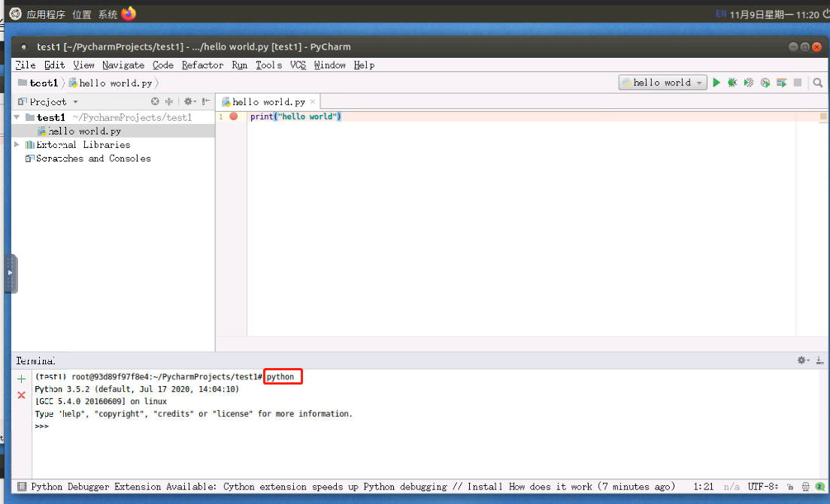The height and width of the screenshot is (504, 830).
Task: Hide the Project tool window
Action: (206, 101)
